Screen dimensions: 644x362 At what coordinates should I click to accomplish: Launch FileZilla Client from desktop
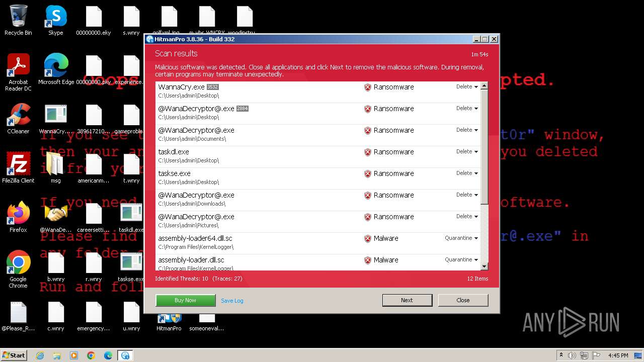pyautogui.click(x=18, y=168)
